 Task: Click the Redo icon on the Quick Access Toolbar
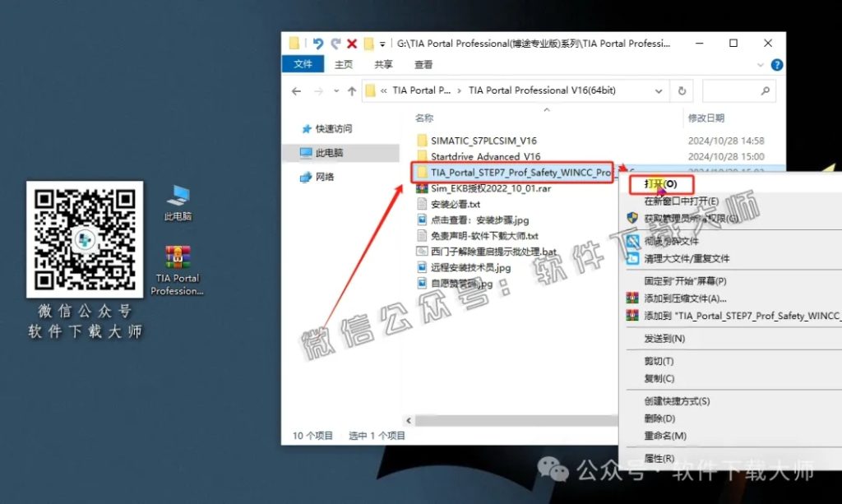click(x=336, y=44)
